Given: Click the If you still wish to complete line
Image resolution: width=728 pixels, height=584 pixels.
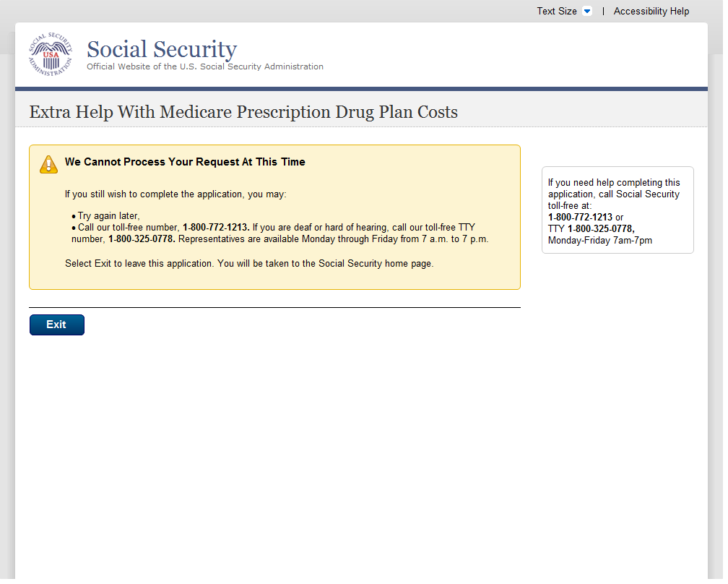Looking at the screenshot, I should pos(175,194).
